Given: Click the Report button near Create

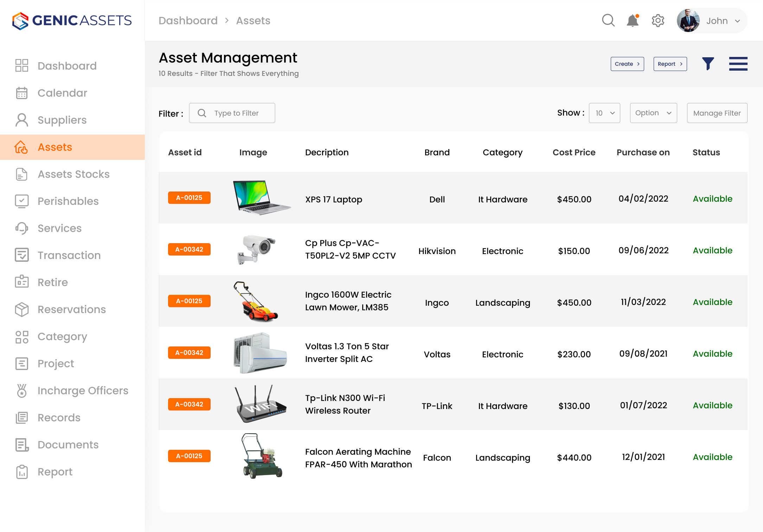Looking at the screenshot, I should point(670,64).
